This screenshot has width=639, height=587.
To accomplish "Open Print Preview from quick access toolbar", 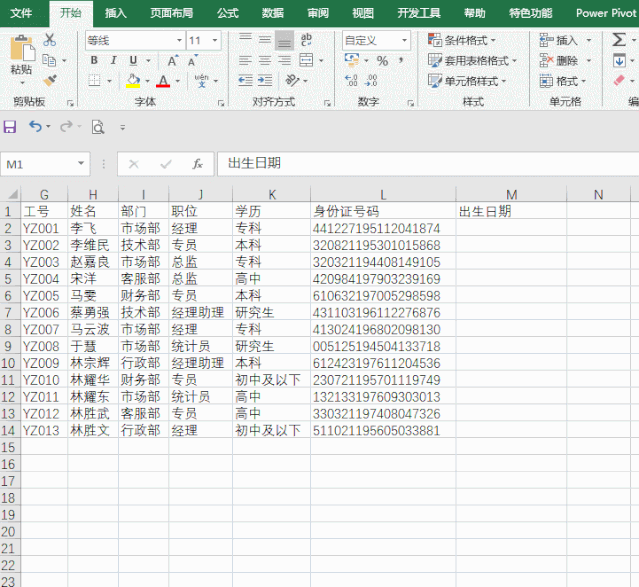I will [x=98, y=127].
